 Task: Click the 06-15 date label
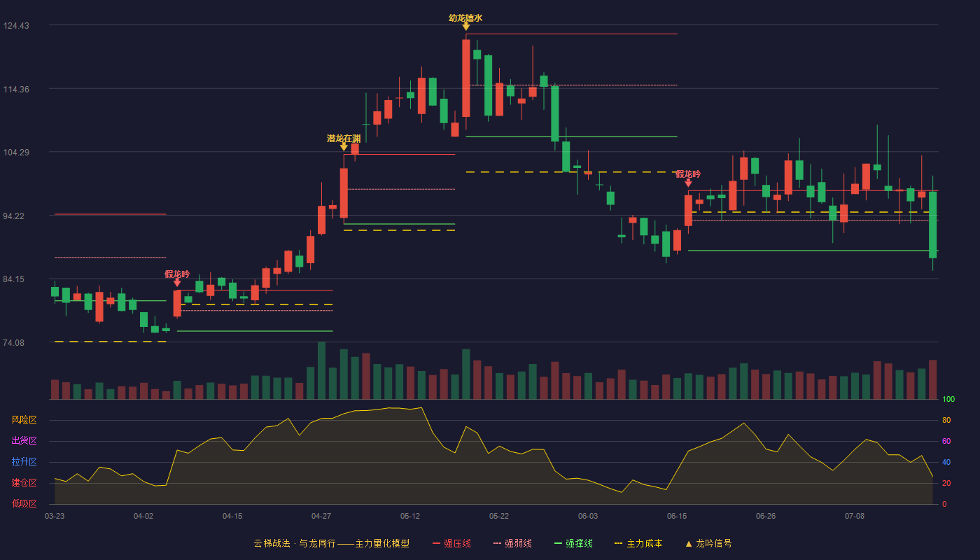pos(677,516)
